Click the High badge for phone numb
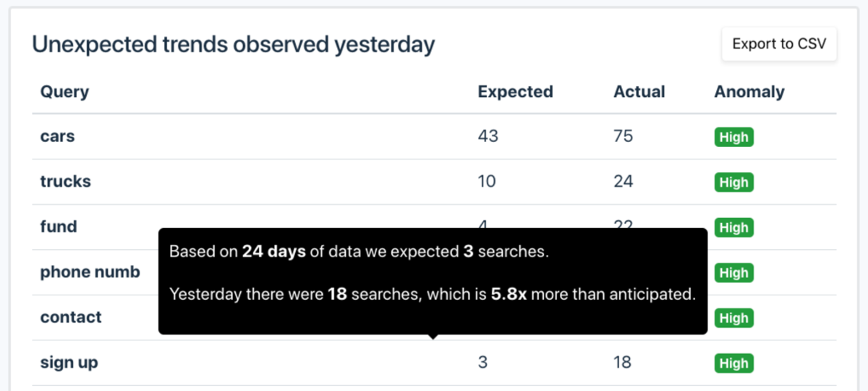Viewport: 868px width, 391px height. 734,273
